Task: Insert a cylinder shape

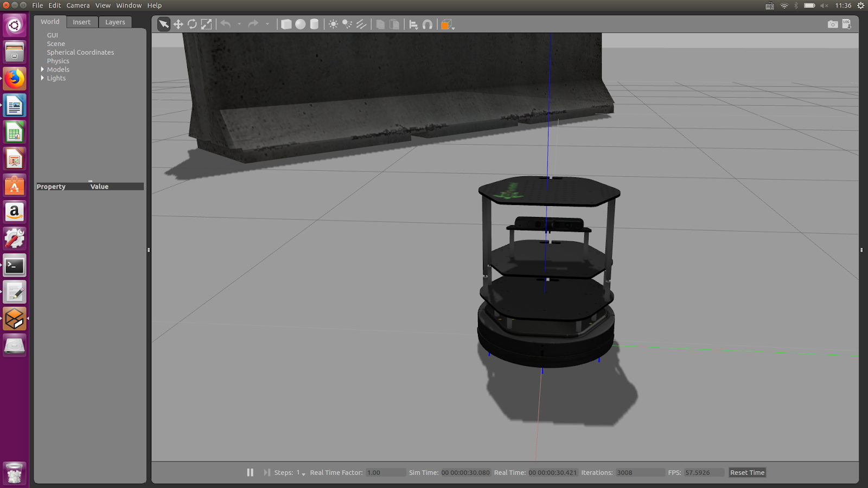Action: [314, 24]
